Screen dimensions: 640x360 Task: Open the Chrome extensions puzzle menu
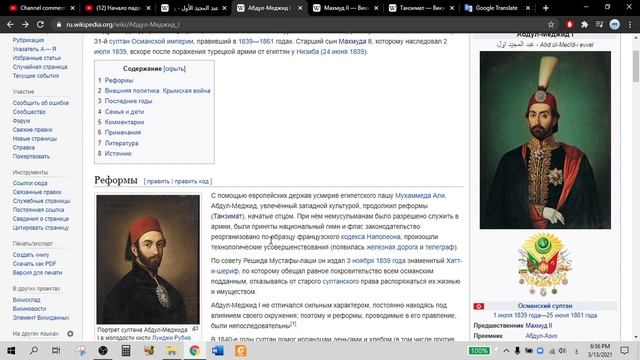(584, 24)
